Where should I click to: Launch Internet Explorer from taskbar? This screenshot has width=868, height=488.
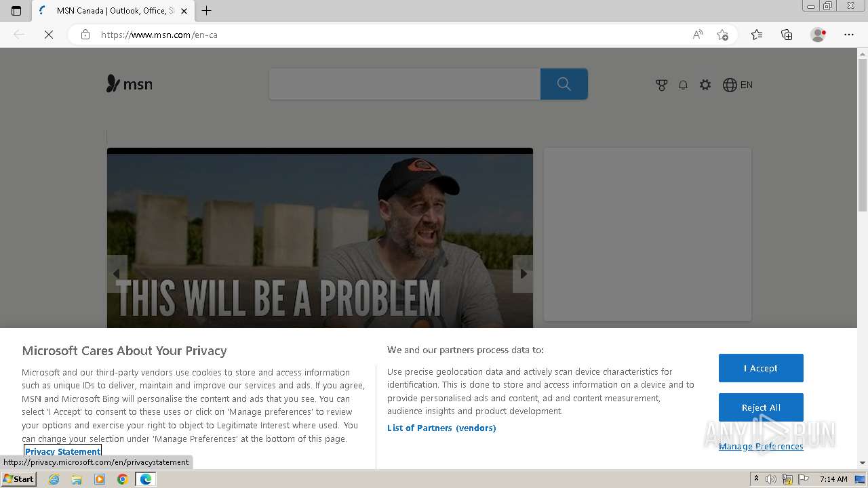(54, 479)
